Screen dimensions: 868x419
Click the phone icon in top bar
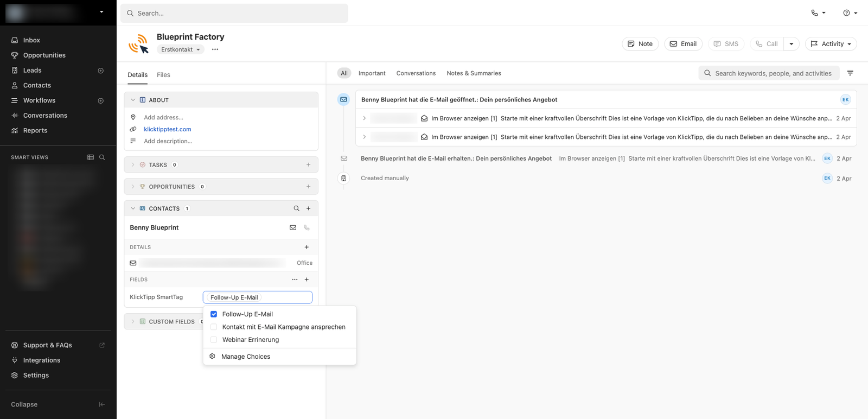click(814, 13)
